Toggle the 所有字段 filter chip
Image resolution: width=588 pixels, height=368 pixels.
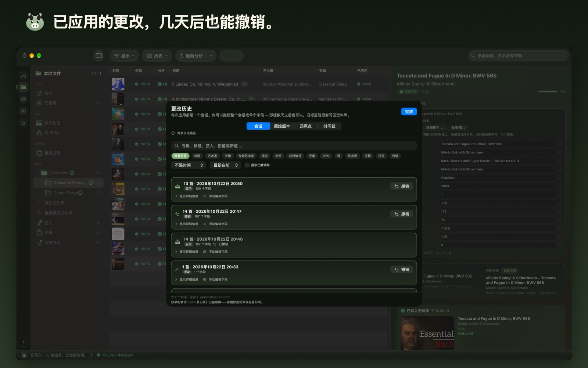point(180,156)
